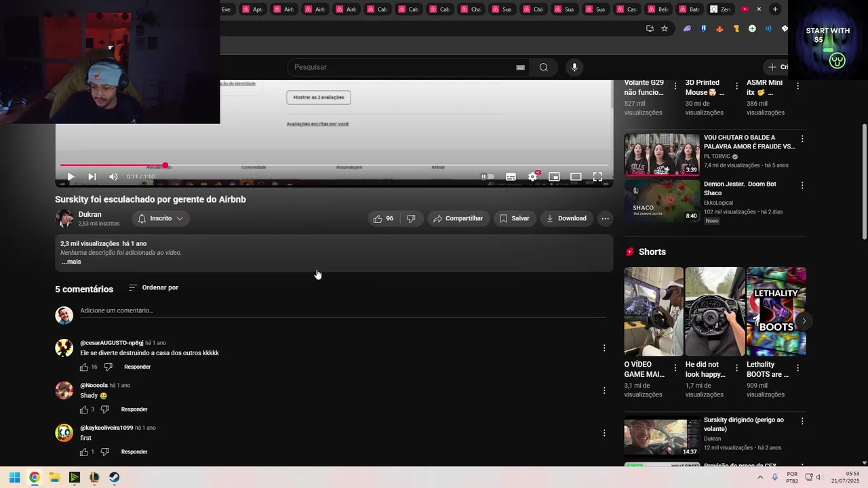The image size is (868, 488).
Task: Open Surskity dirigindo video link
Action: [744, 424]
